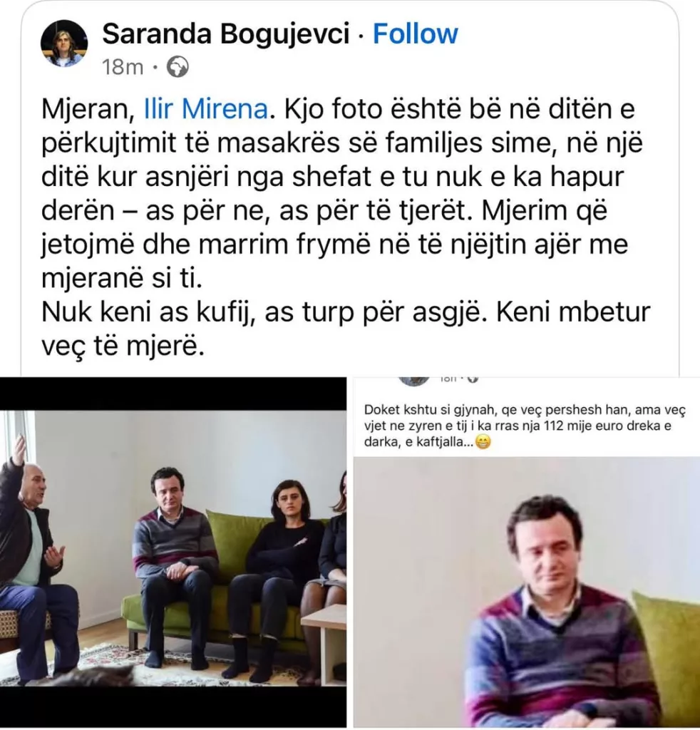Image resolution: width=700 pixels, height=730 pixels.
Task: Open Saranda Bogujevci's profile name link
Action: pyautogui.click(x=226, y=34)
